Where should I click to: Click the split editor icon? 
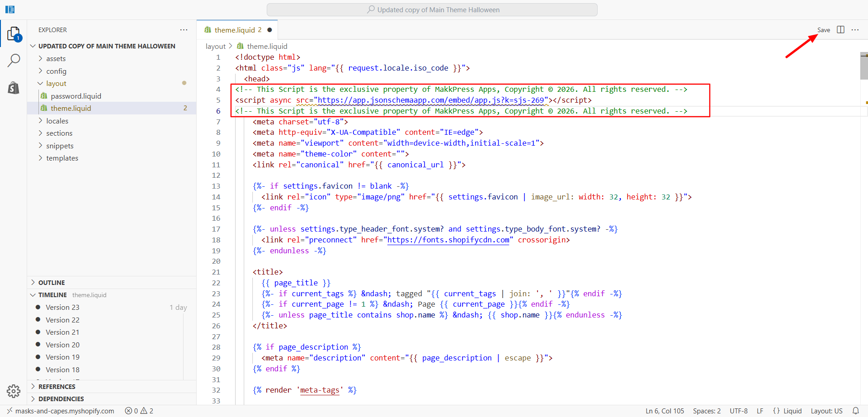click(x=840, y=30)
